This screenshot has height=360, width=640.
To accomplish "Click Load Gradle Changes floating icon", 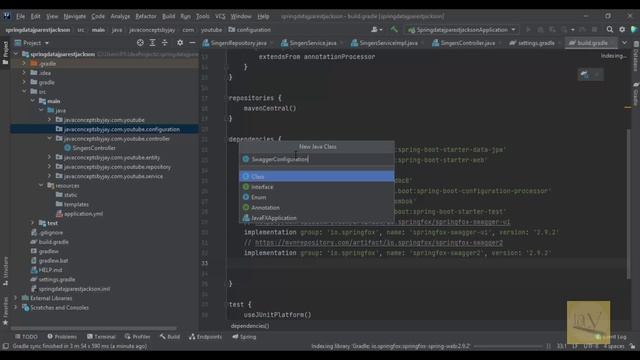I will 585,74.
